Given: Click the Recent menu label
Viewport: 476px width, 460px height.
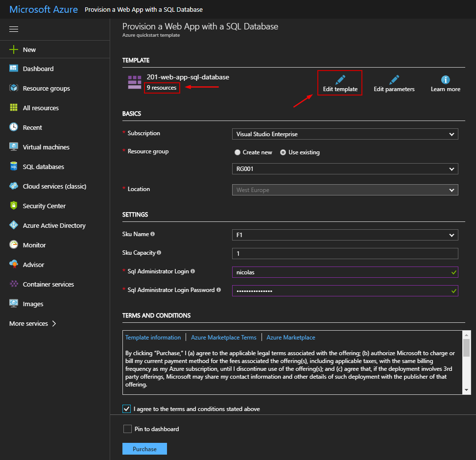Looking at the screenshot, I should pos(32,127).
